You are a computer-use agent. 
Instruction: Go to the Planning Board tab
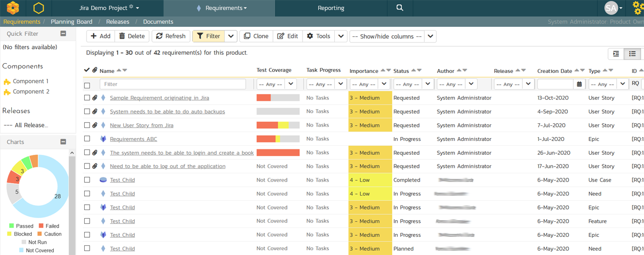(x=71, y=22)
